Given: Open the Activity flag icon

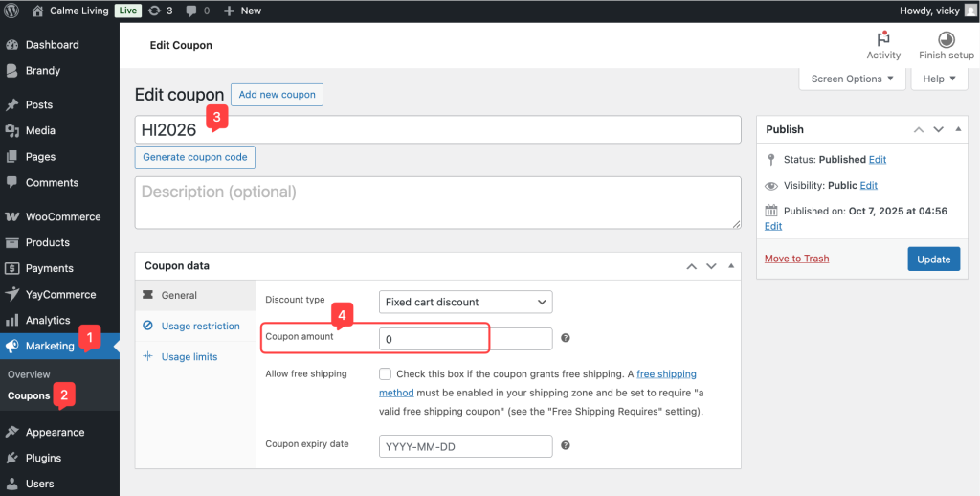Looking at the screenshot, I should click(883, 39).
